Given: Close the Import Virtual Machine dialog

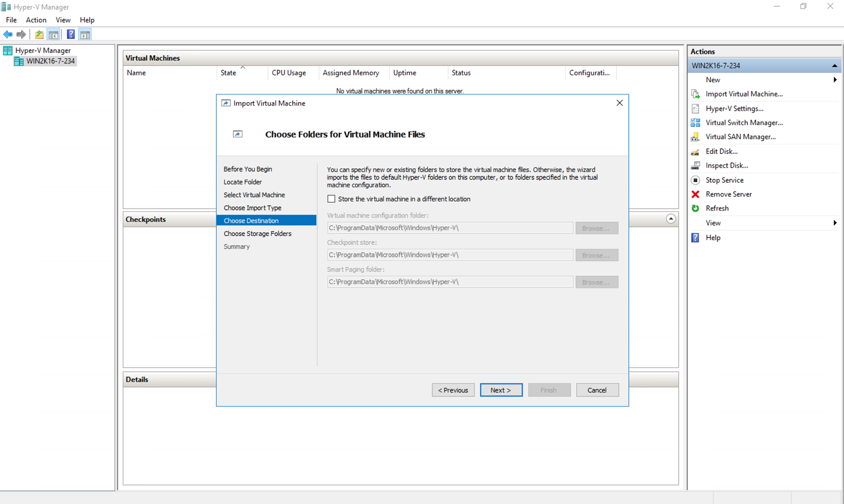Looking at the screenshot, I should coord(619,103).
